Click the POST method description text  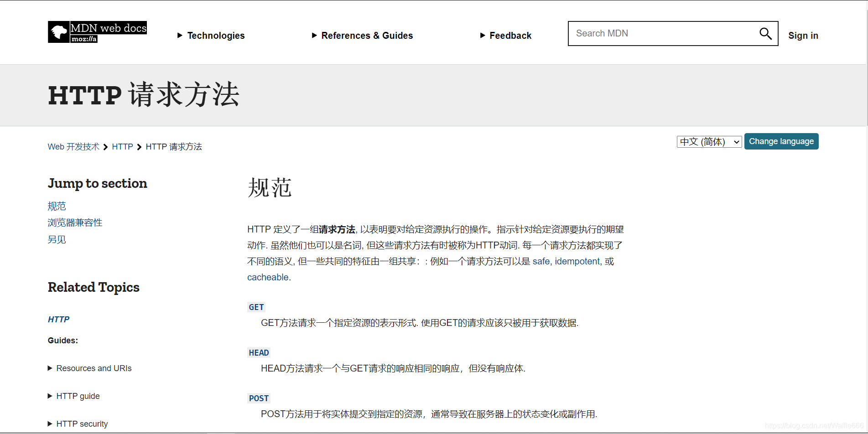[x=429, y=414]
